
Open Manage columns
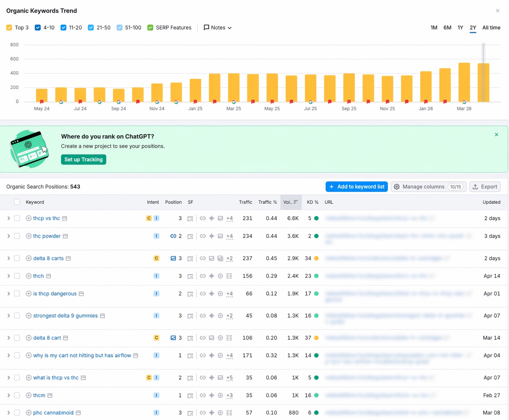tap(429, 187)
